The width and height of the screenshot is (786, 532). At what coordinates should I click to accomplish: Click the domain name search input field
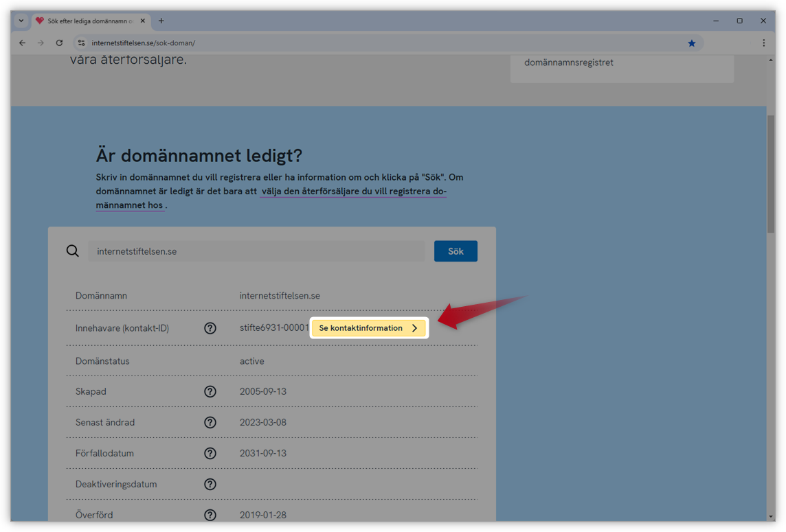[x=256, y=251]
